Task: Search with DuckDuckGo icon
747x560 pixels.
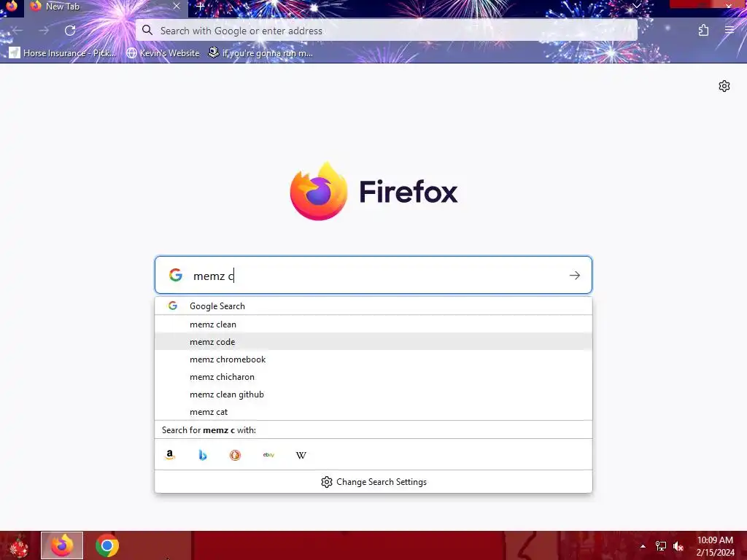Action: [235, 455]
